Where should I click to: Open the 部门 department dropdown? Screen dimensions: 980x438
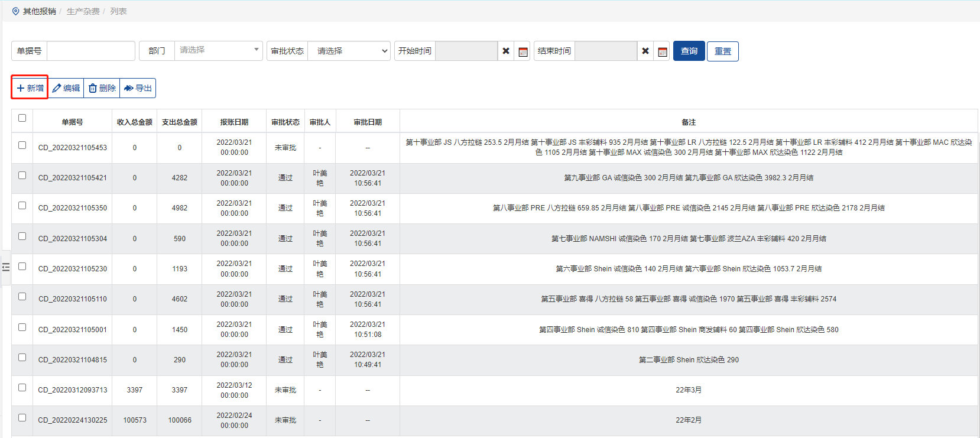218,50
